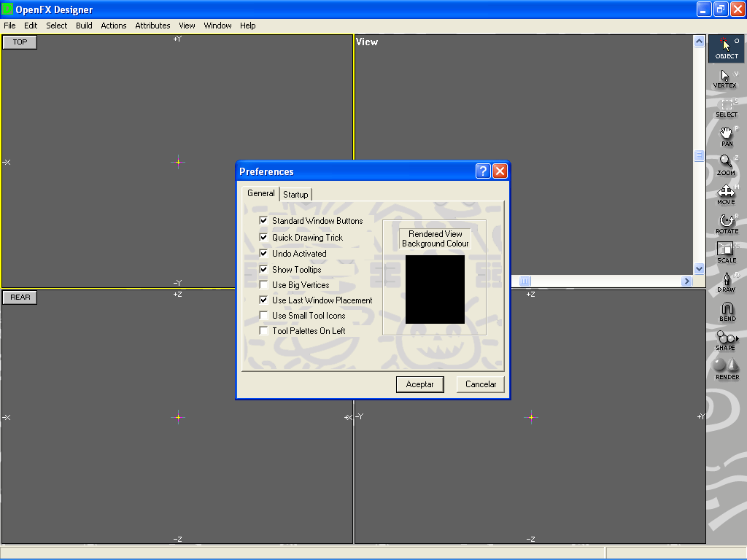Click the Preferences help question mark

(x=483, y=171)
